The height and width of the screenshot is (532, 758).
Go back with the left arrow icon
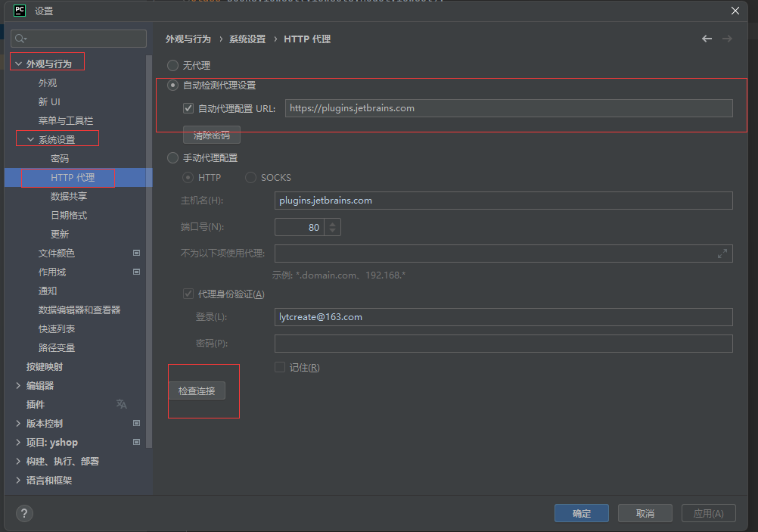pyautogui.click(x=707, y=39)
